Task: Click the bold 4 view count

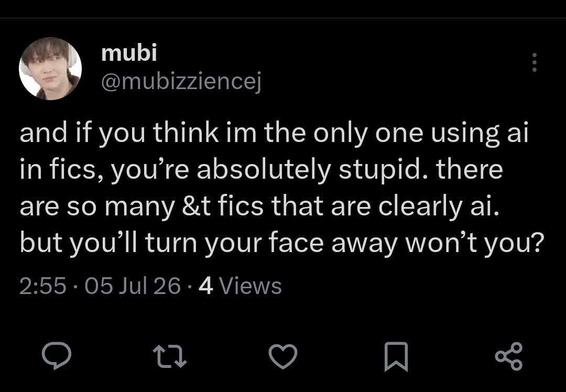Action: tap(206, 286)
